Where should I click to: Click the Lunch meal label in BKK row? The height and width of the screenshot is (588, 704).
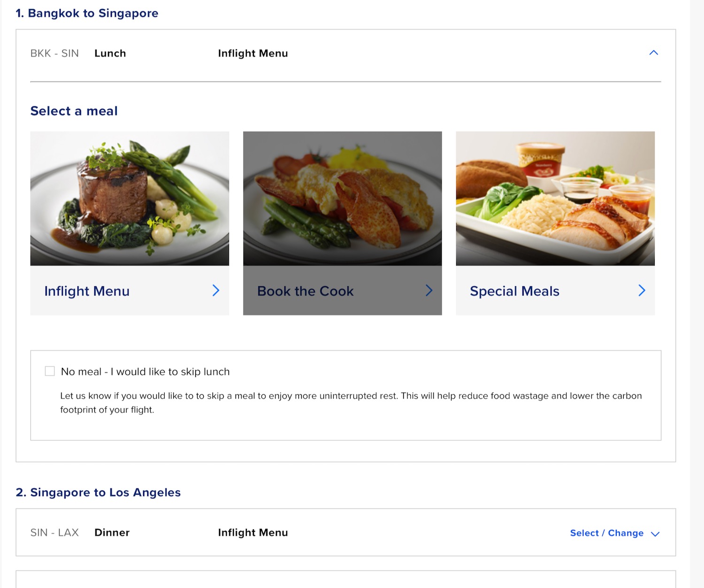[110, 53]
